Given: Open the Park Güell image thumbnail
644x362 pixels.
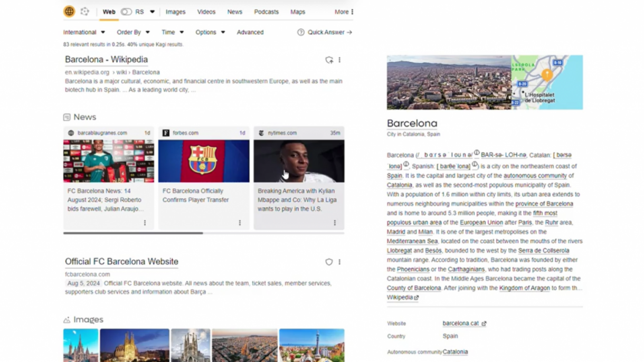Looking at the screenshot, I should tap(312, 345).
